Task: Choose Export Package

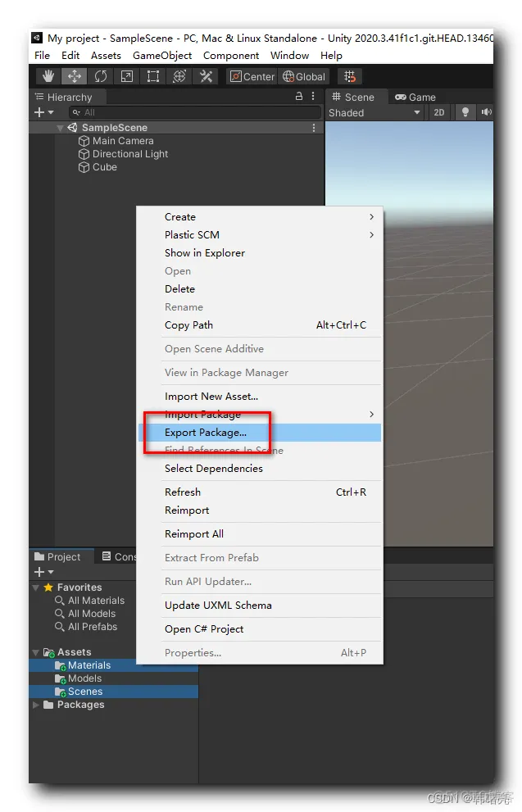Action: tap(260, 433)
